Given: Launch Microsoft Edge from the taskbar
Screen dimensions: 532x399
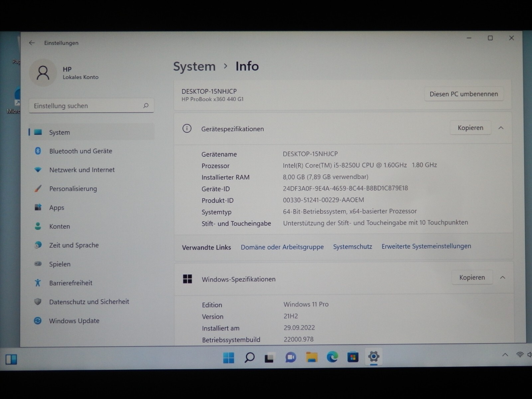Looking at the screenshot, I should [x=332, y=357].
